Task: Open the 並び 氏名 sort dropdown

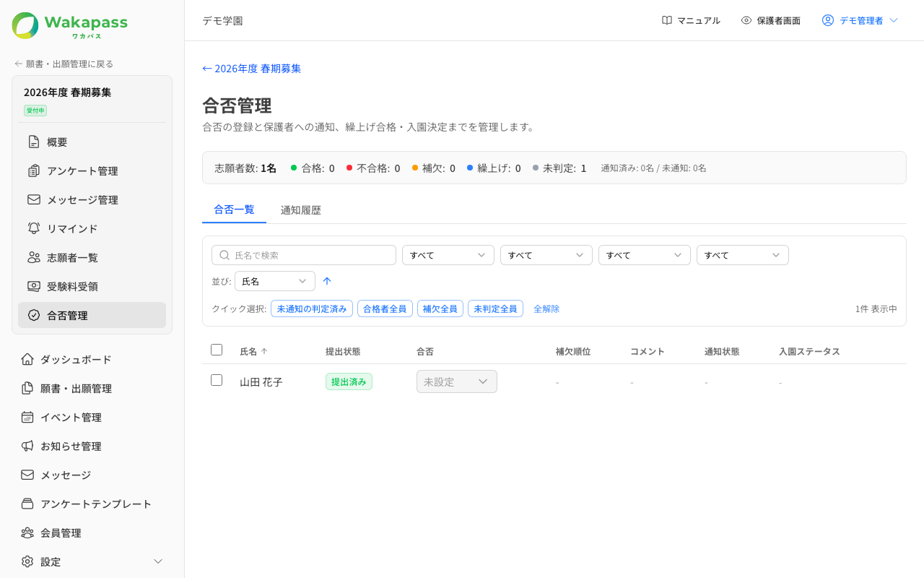Action: click(x=275, y=281)
